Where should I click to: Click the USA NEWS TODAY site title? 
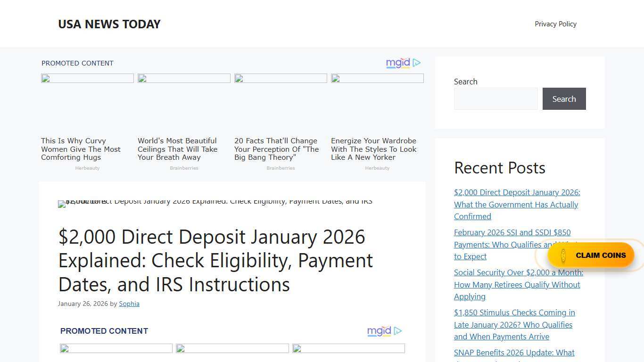coord(109,24)
